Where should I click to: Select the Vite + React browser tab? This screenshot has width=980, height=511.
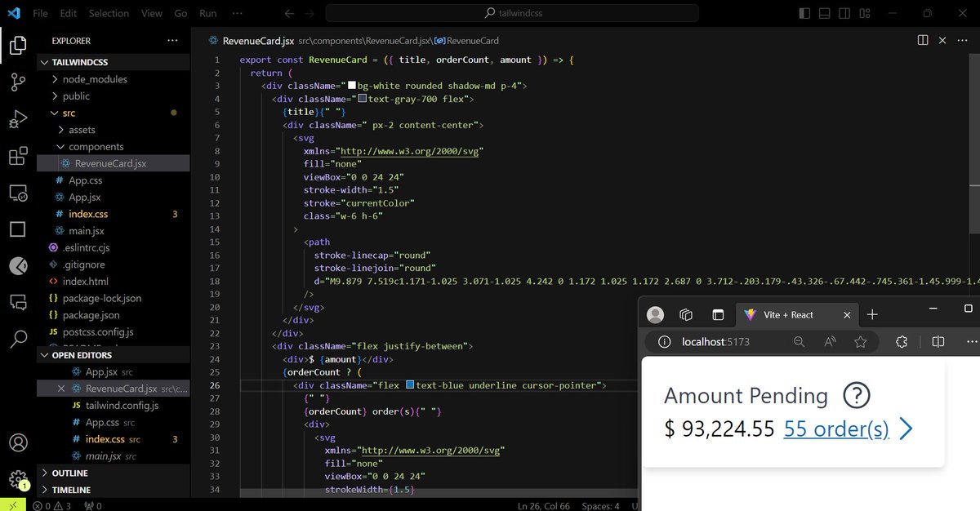pos(795,315)
